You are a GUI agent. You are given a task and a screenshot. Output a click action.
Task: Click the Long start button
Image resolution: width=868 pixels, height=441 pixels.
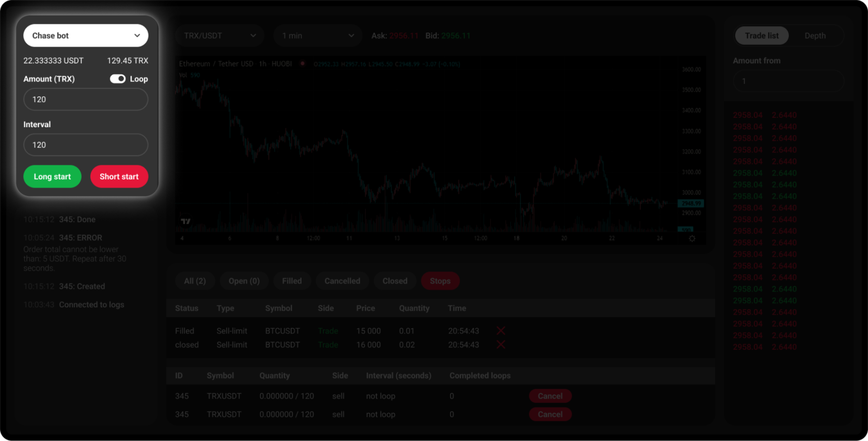52,177
